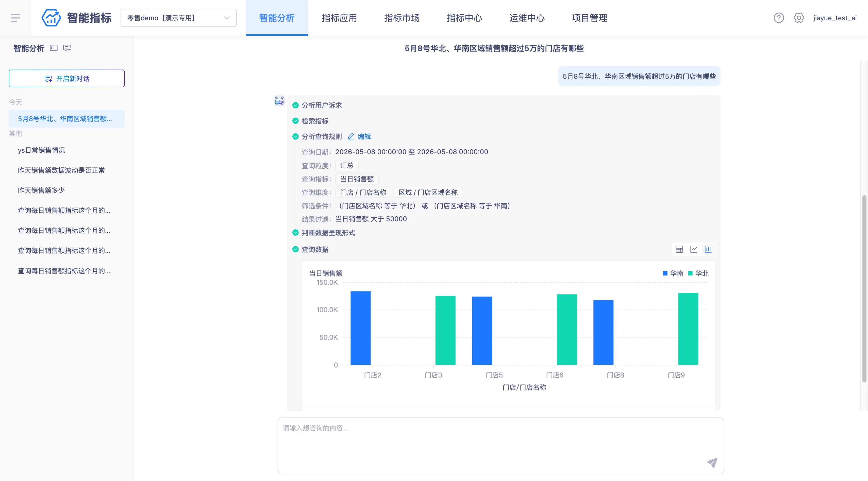Screen dimensions: 868x481
Task: Click the blue 门店5 bar
Action: [x=482, y=331]
